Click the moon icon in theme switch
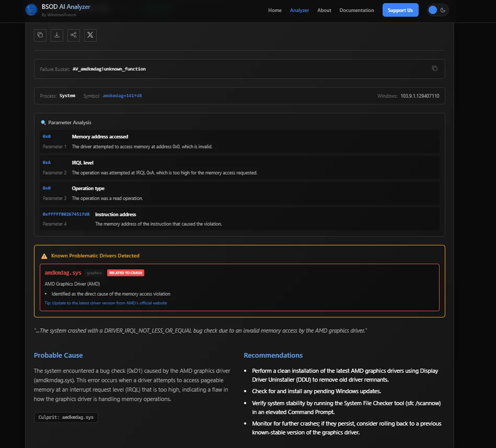The image size is (496, 448). (443, 10)
